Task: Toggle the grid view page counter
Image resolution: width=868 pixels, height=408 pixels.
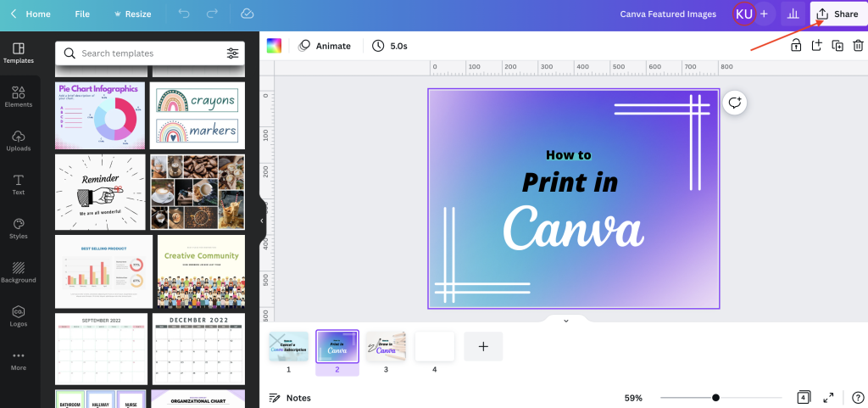Action: pyautogui.click(x=804, y=397)
